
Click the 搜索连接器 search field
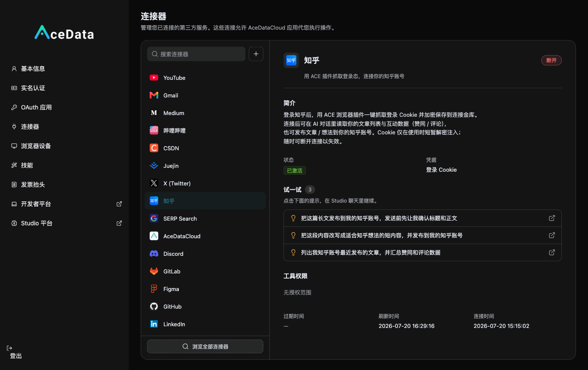pos(196,54)
